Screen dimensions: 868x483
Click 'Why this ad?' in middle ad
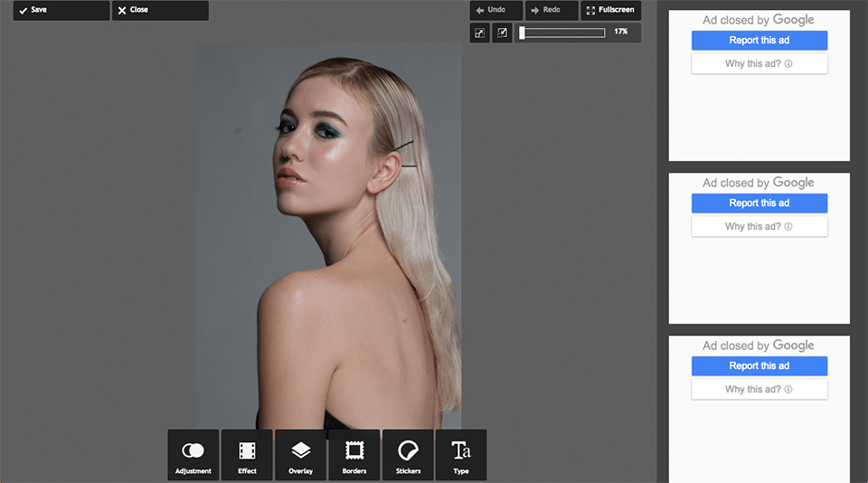pyautogui.click(x=759, y=227)
